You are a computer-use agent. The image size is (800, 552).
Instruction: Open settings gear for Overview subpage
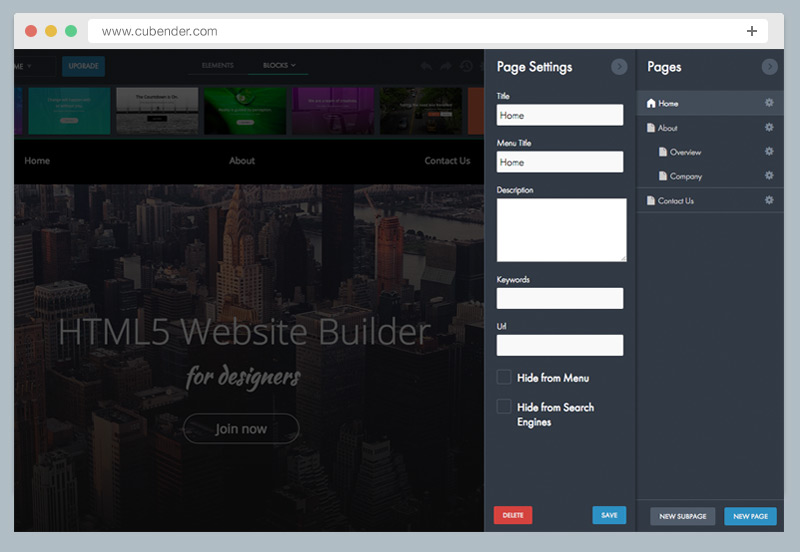769,151
